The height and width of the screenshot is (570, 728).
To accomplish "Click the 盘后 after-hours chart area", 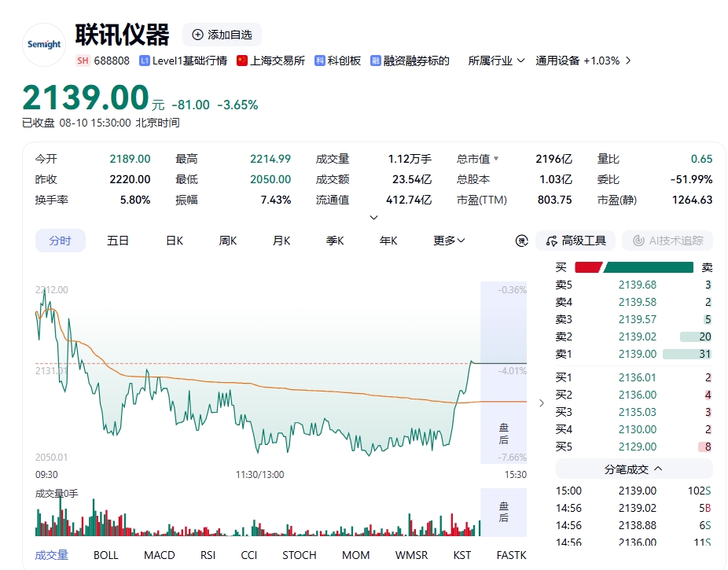I will click(x=504, y=372).
